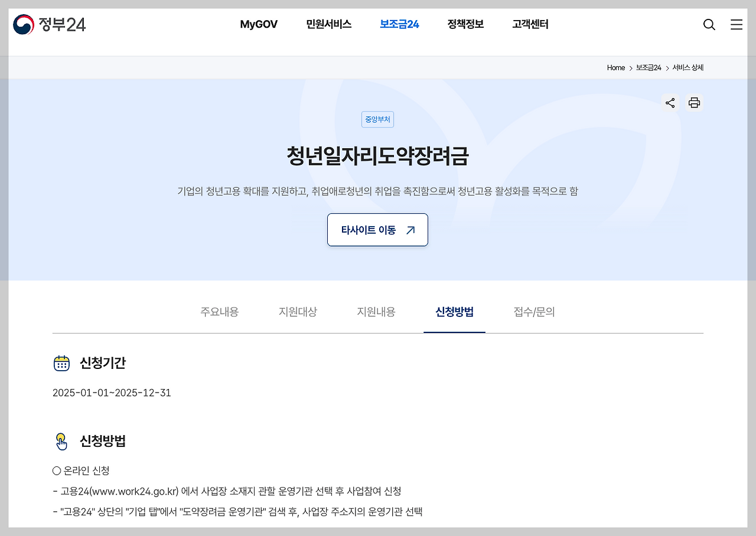Select the 신청방법 tab
756x536 pixels.
coord(454,312)
